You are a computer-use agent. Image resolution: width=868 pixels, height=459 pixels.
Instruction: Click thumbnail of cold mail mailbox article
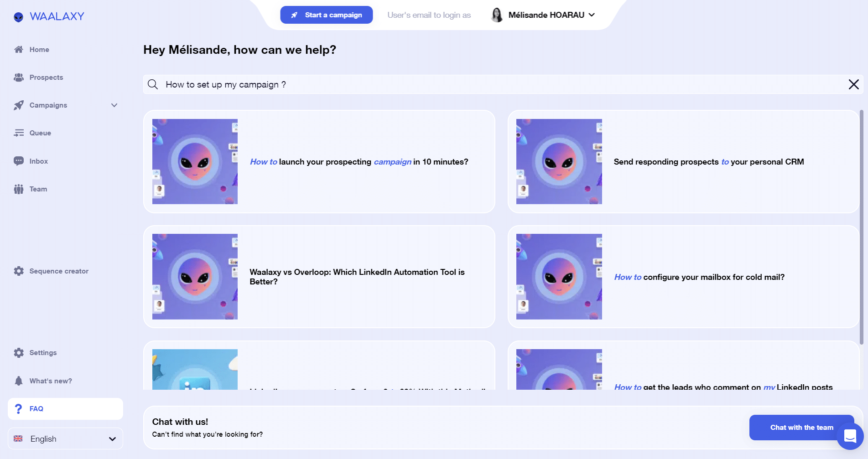(559, 277)
